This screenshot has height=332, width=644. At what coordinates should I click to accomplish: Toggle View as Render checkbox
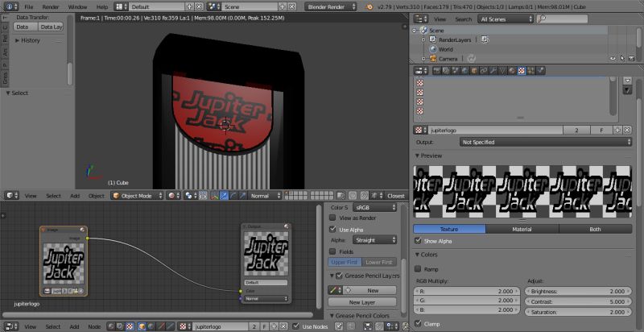(x=332, y=218)
